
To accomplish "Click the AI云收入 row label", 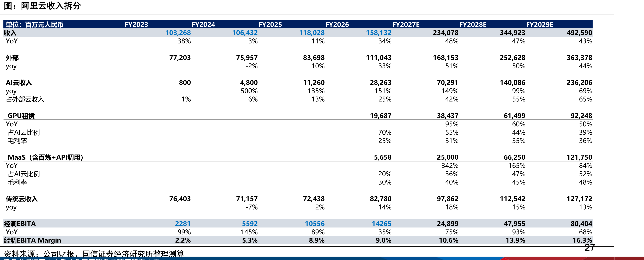I will point(19,83).
